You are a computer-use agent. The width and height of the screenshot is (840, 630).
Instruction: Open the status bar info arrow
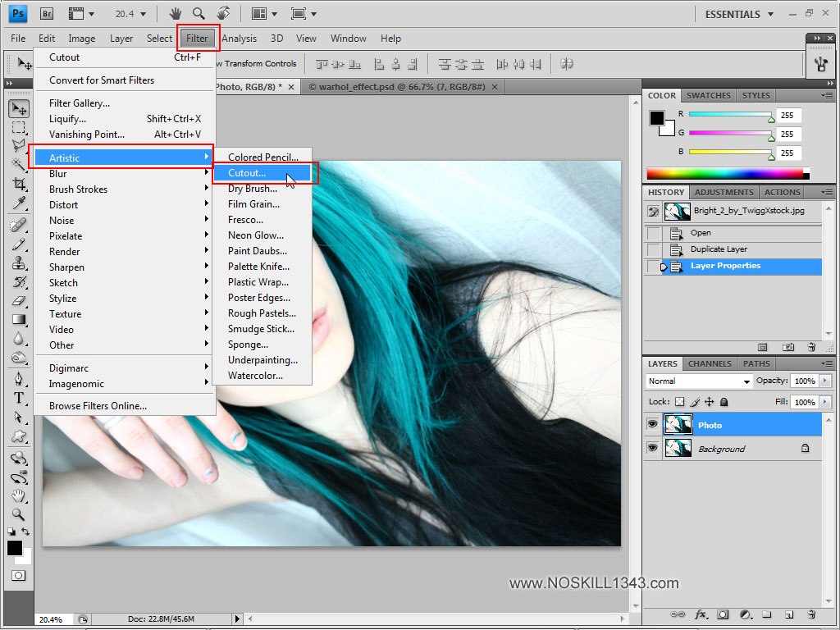click(237, 619)
